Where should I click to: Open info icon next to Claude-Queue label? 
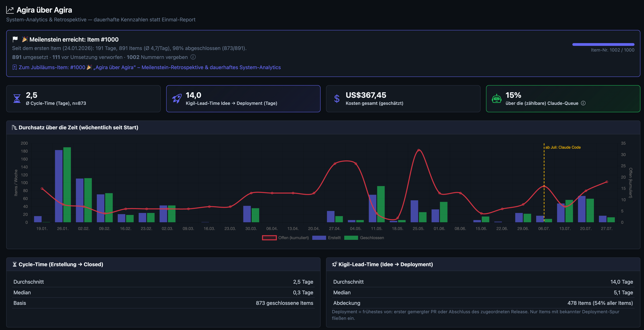coord(583,103)
